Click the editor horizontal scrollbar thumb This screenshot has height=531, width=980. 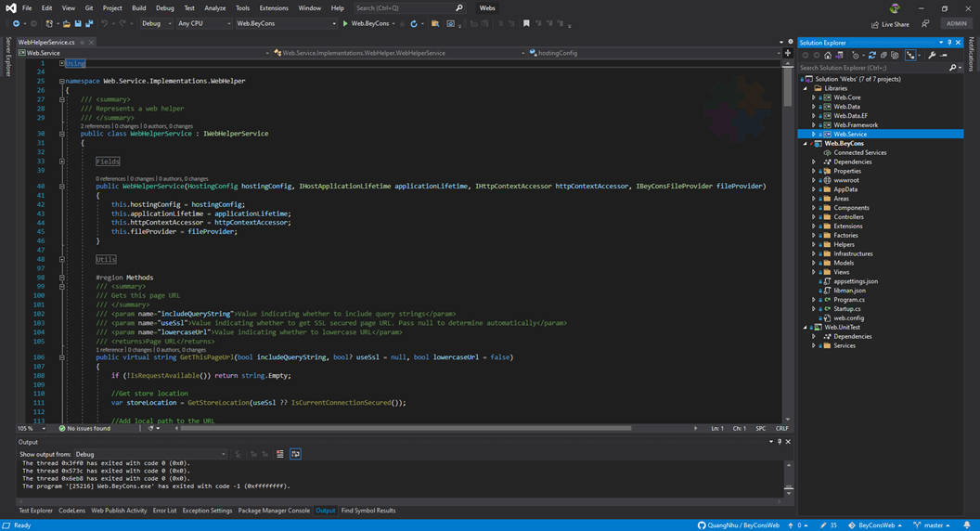(406, 429)
